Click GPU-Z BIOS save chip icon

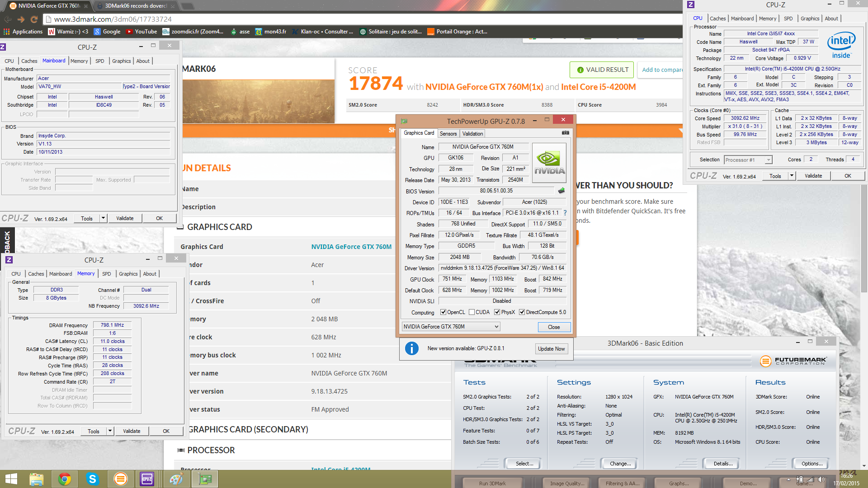561,191
